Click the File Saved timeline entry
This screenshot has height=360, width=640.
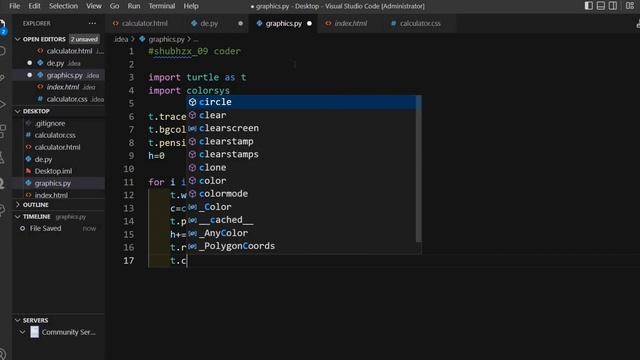click(x=59, y=229)
